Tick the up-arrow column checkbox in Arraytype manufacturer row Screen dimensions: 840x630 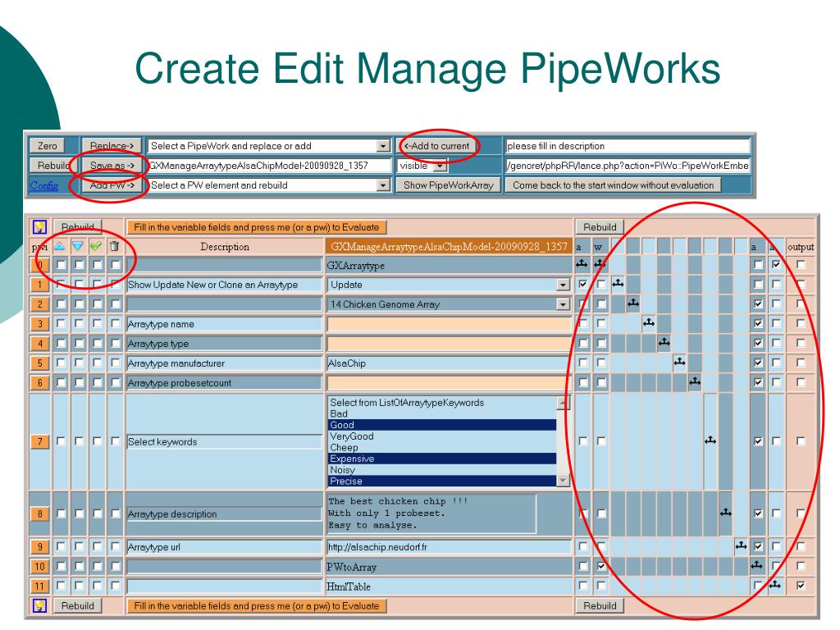click(61, 363)
